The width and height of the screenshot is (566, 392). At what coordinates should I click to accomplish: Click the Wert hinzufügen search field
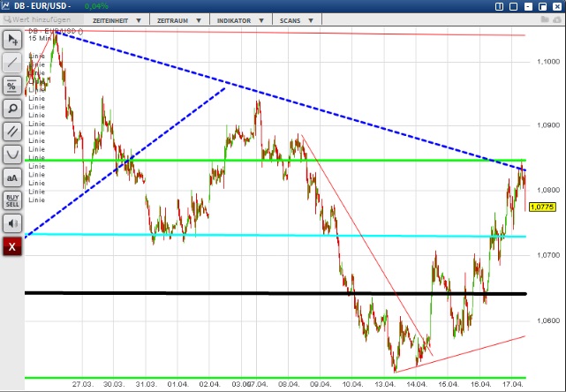click(x=42, y=19)
